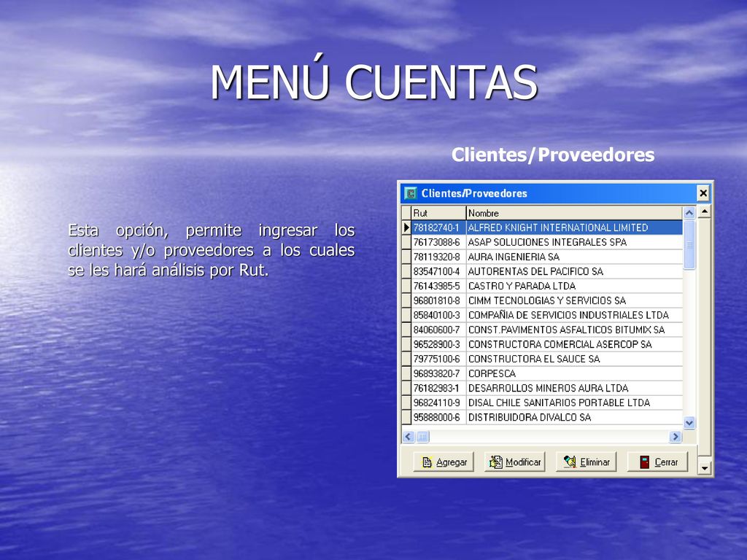Select CONST.PAVIMENTOS ASFALTICOS BITUMIX SA

click(x=574, y=330)
